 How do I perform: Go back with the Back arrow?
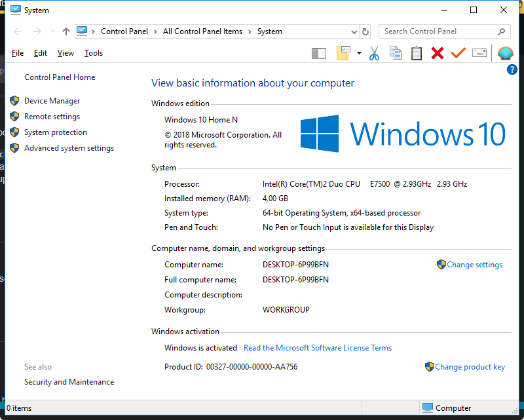18,31
